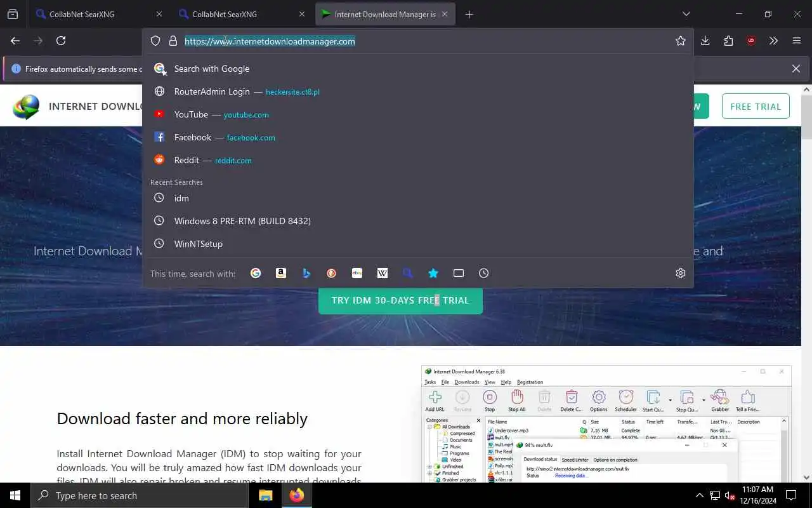Reload the current page

[x=61, y=41]
